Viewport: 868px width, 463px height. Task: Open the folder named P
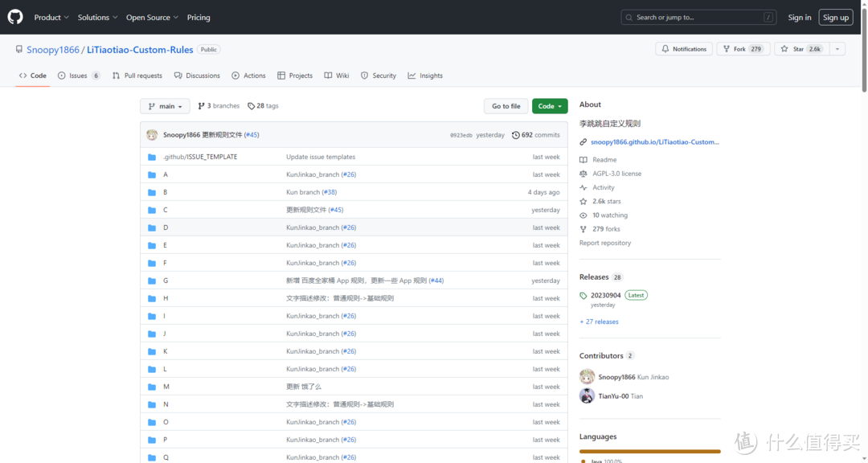(165, 440)
